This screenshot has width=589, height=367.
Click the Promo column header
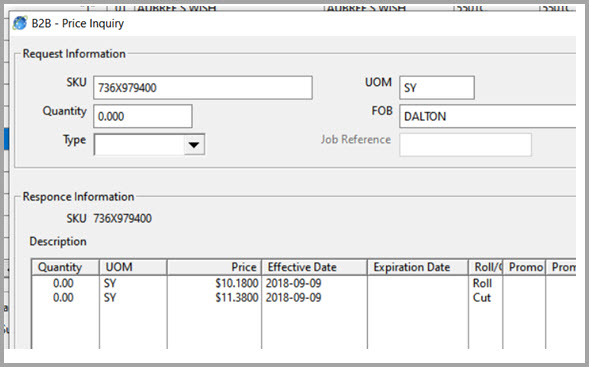pos(524,267)
